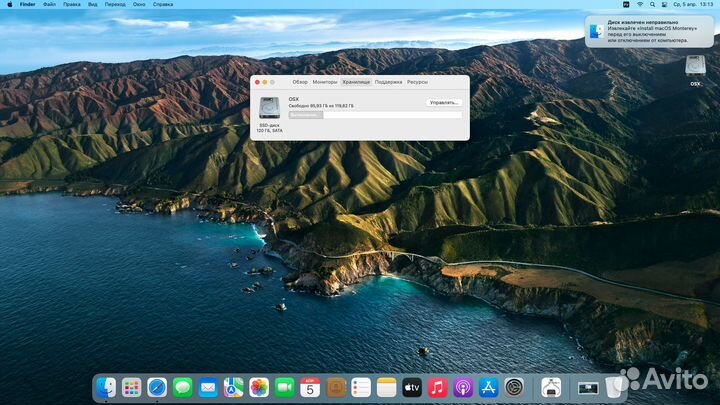This screenshot has width=720, height=405.
Task: Click the date and time in menu bar
Action: tap(693, 4)
